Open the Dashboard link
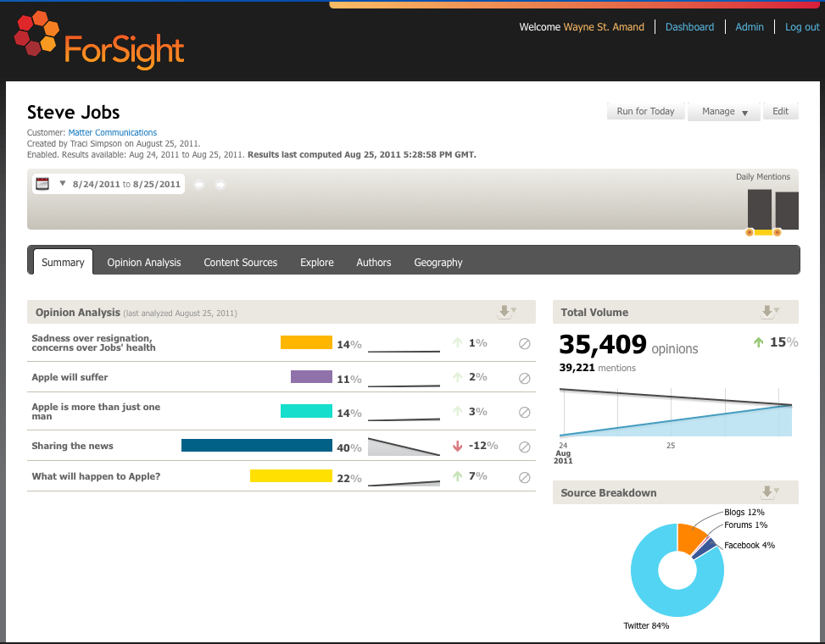 click(x=689, y=27)
